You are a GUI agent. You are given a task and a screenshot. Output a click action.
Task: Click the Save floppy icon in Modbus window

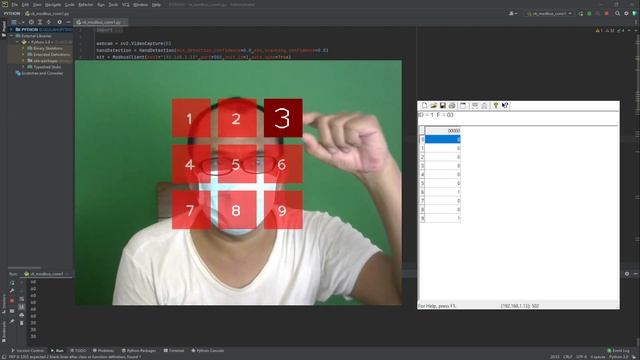pos(442,106)
